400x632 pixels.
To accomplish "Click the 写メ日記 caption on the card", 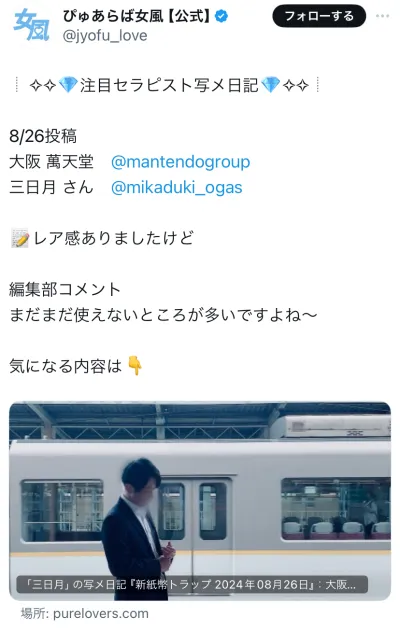I will pyautogui.click(x=192, y=584).
